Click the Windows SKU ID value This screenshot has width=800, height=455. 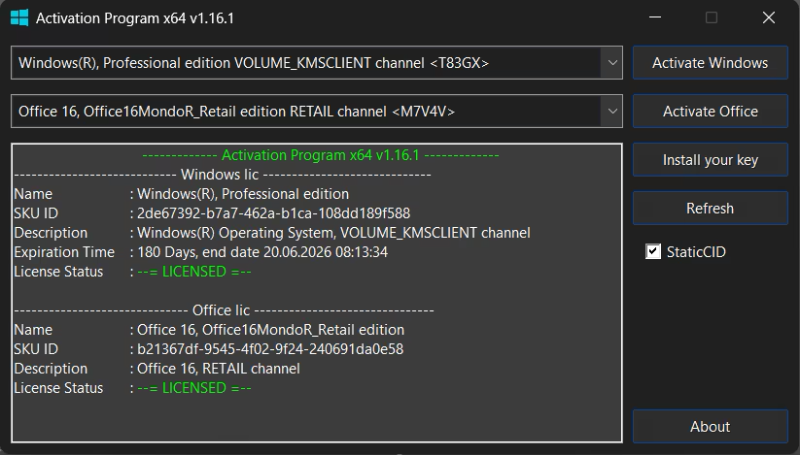click(x=273, y=213)
